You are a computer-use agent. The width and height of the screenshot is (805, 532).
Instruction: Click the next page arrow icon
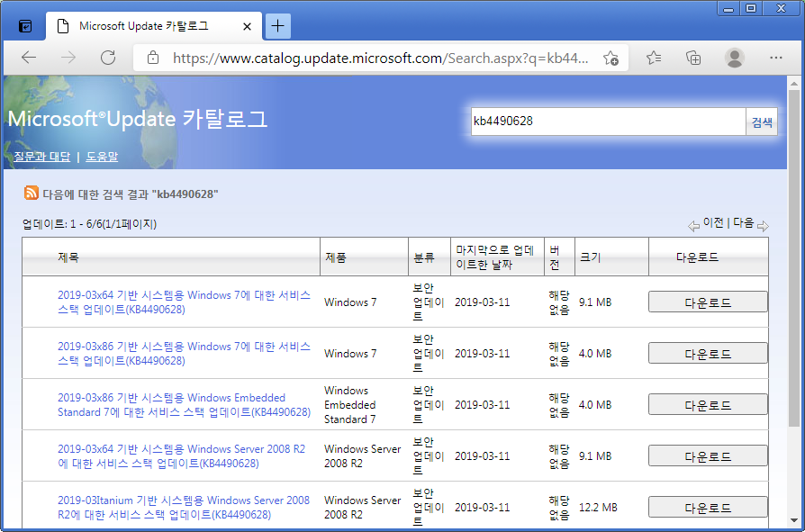point(763,226)
